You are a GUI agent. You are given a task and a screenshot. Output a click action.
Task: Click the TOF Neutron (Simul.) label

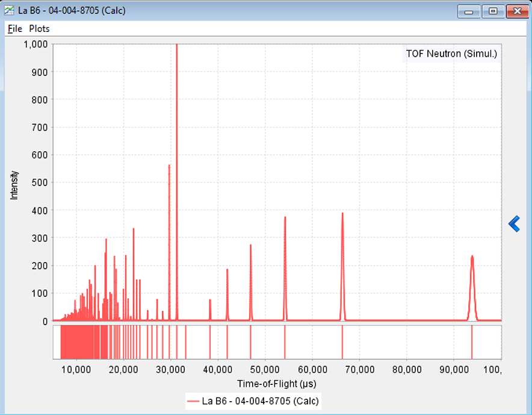click(x=451, y=54)
